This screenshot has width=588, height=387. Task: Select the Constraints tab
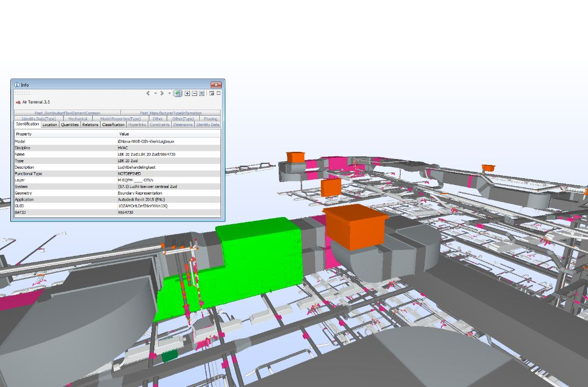(x=160, y=124)
